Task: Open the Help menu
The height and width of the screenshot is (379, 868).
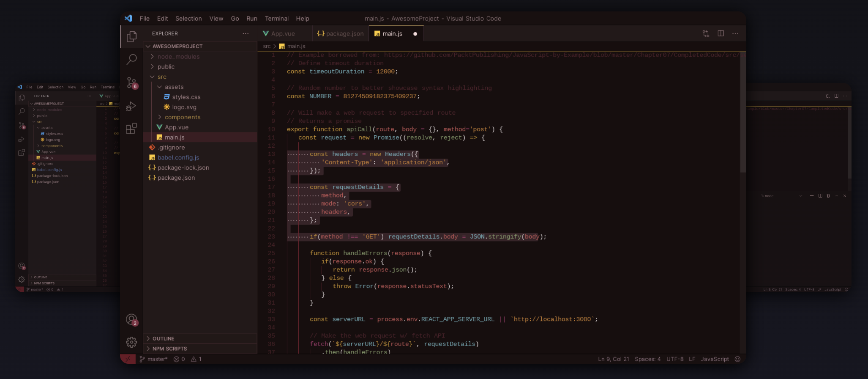Action: (303, 19)
